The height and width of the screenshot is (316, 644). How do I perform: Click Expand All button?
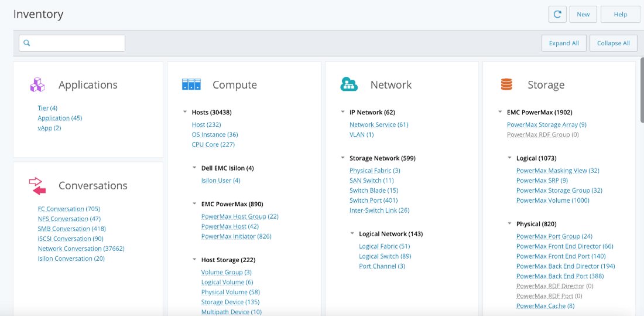pos(564,43)
